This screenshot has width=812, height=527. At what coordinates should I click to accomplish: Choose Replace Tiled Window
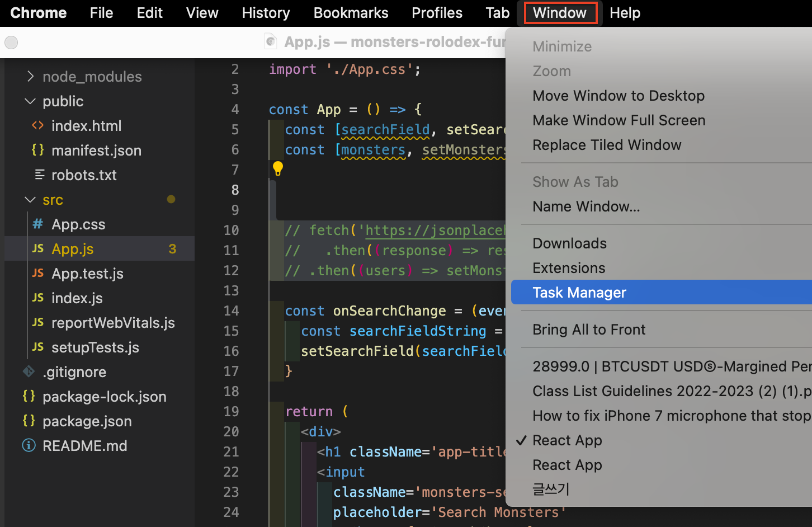pos(606,145)
